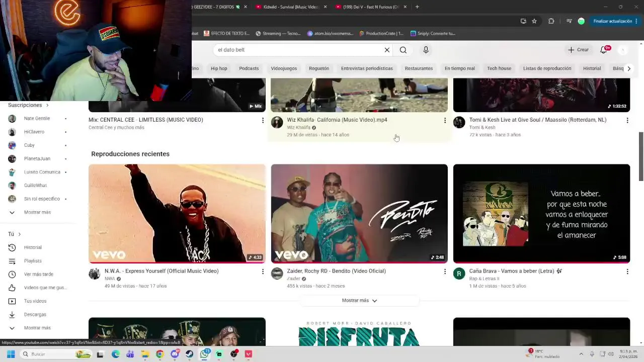The height and width of the screenshot is (362, 644).
Task: Open more options for Tomi & Kesh Live video
Action: coord(627,120)
